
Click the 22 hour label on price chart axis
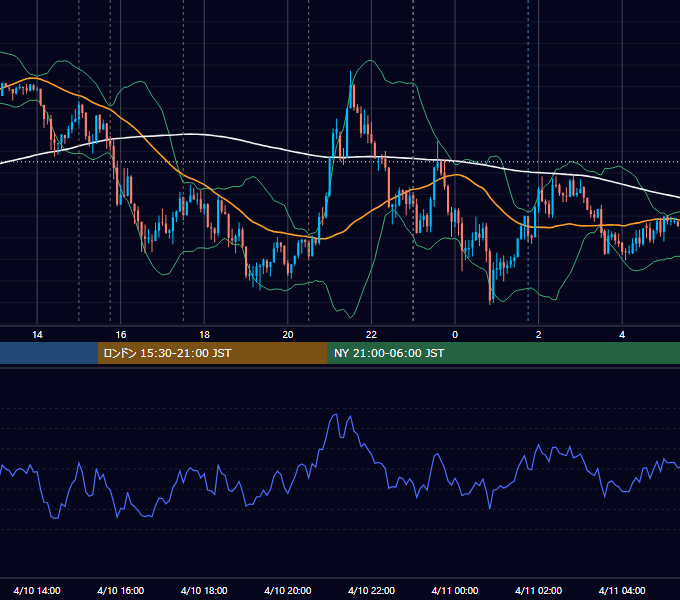point(371,335)
